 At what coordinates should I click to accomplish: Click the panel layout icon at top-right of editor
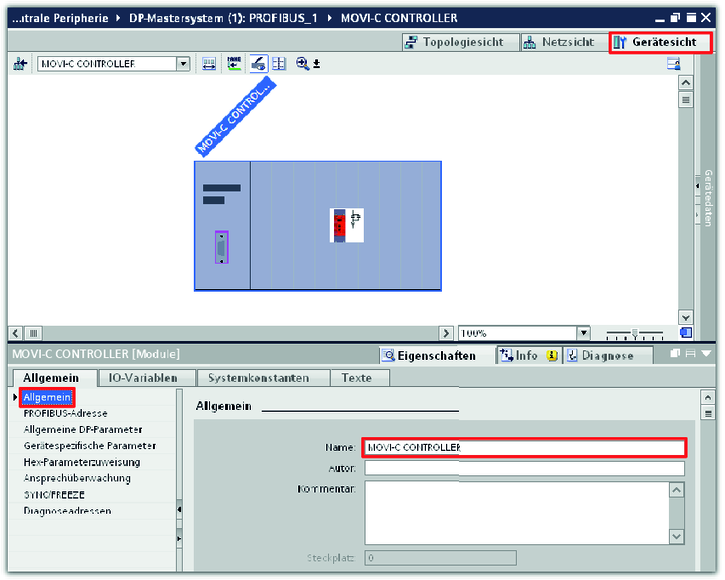(674, 63)
